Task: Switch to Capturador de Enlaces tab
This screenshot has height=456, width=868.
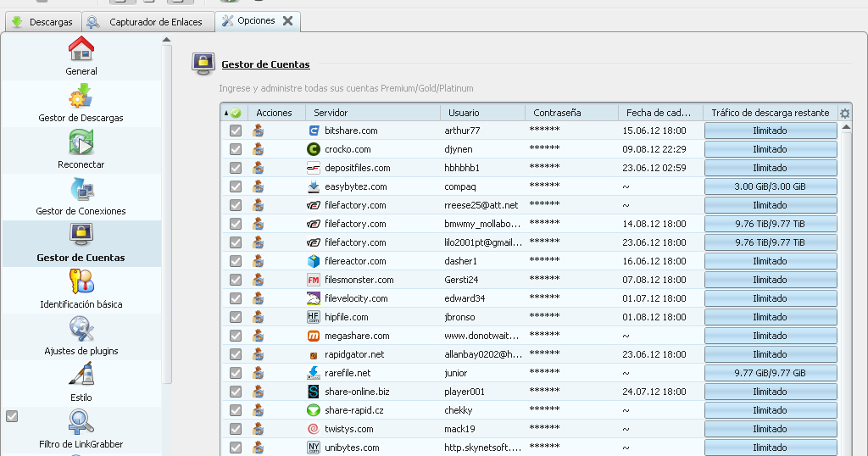Action: coord(147,22)
